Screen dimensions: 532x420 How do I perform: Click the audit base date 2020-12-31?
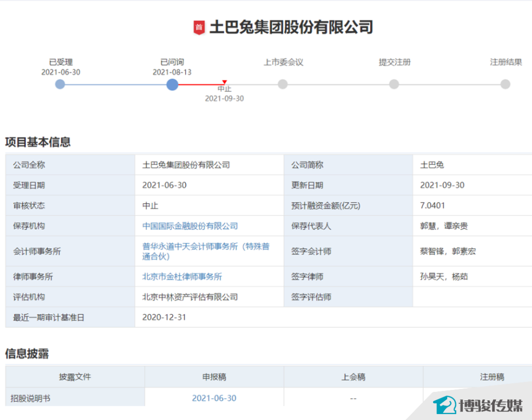coord(164,317)
